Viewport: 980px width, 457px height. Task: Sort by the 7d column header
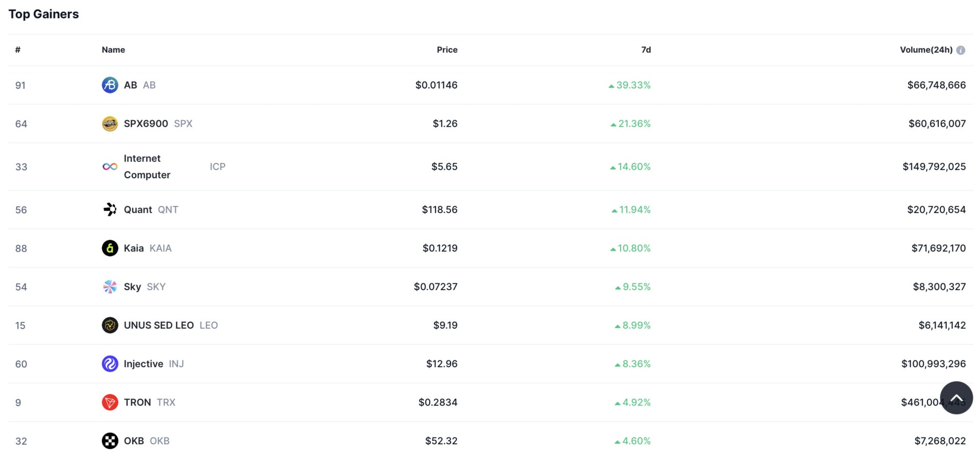click(x=646, y=50)
